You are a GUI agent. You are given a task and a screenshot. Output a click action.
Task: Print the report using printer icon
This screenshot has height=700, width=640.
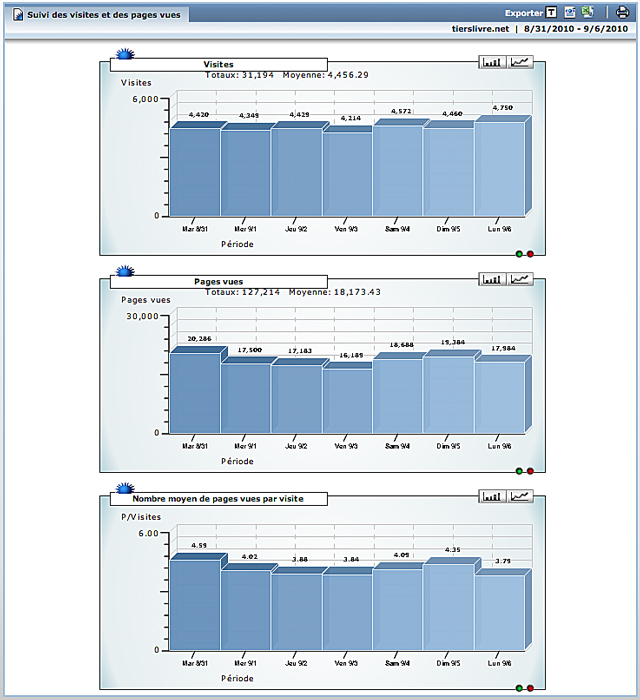[622, 13]
